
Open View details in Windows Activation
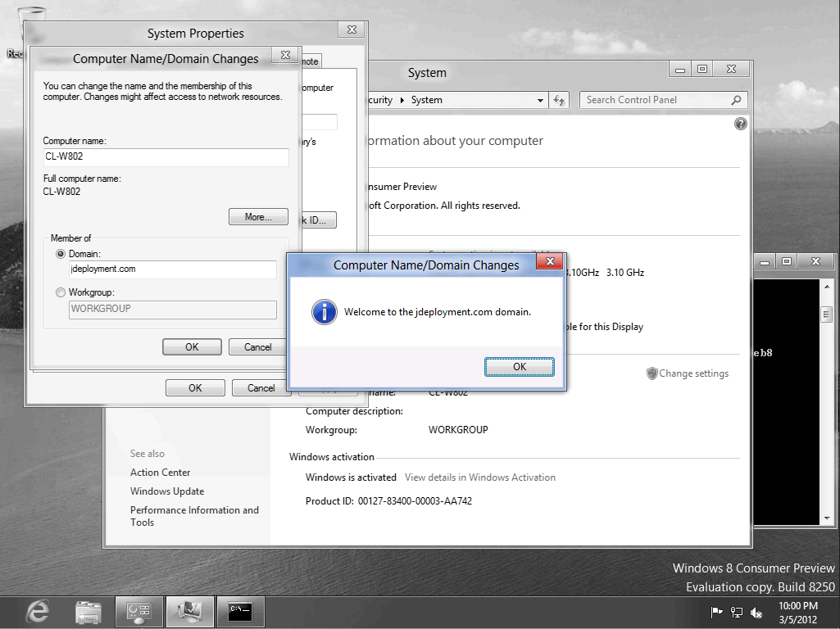(x=480, y=477)
